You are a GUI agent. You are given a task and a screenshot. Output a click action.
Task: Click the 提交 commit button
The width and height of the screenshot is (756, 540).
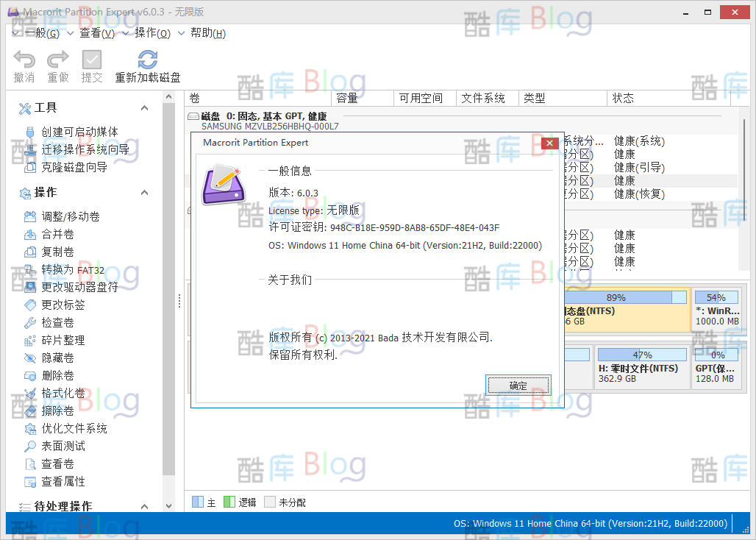pyautogui.click(x=91, y=65)
